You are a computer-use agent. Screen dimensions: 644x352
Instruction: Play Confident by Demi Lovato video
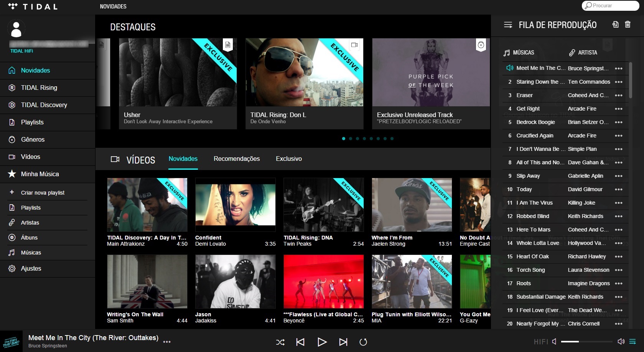coord(236,205)
